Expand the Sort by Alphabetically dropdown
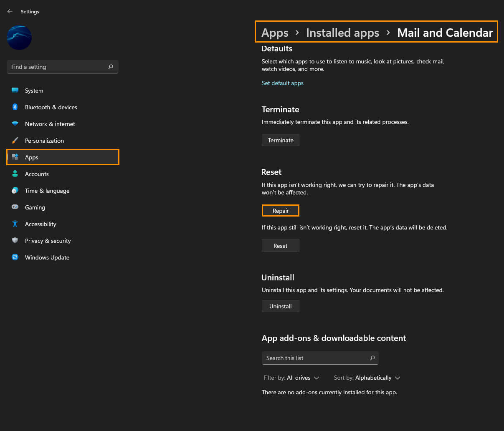The height and width of the screenshot is (431, 504). pyautogui.click(x=367, y=378)
